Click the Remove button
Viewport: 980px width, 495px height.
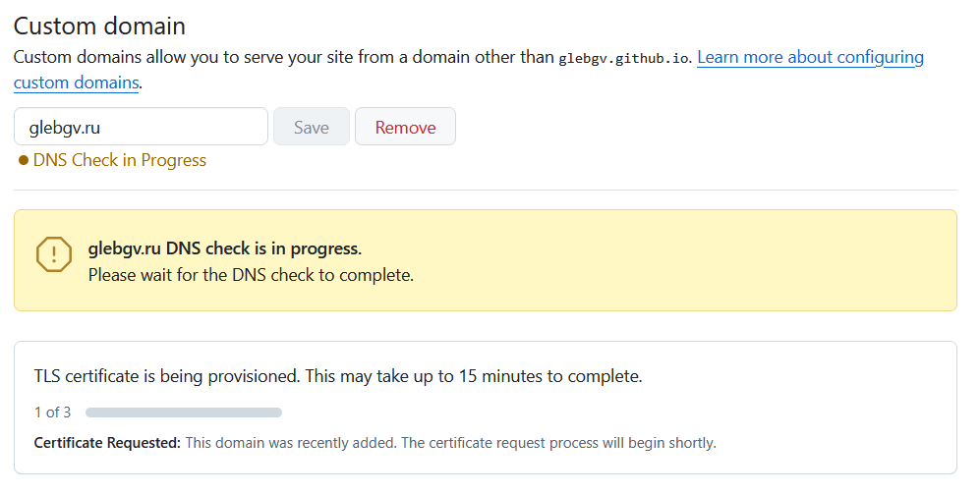click(x=405, y=127)
